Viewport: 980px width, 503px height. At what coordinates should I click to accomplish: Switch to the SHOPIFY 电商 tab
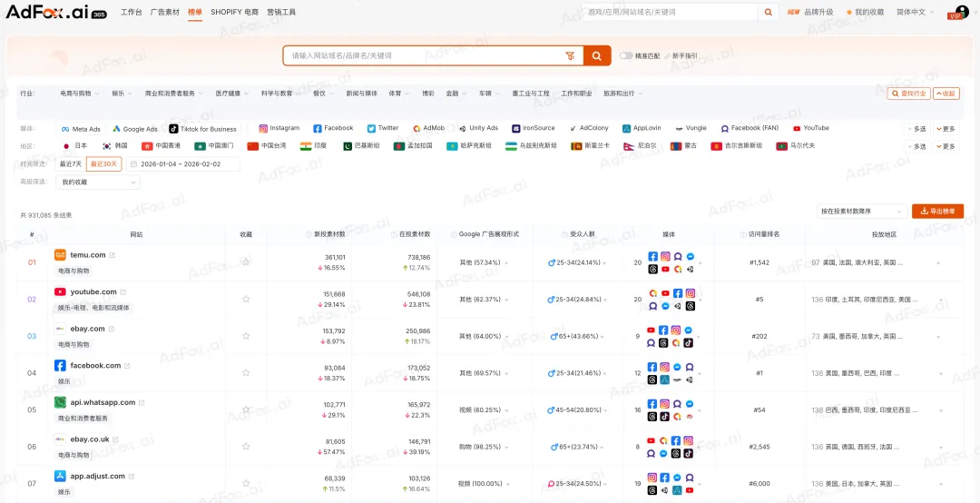pyautogui.click(x=234, y=12)
